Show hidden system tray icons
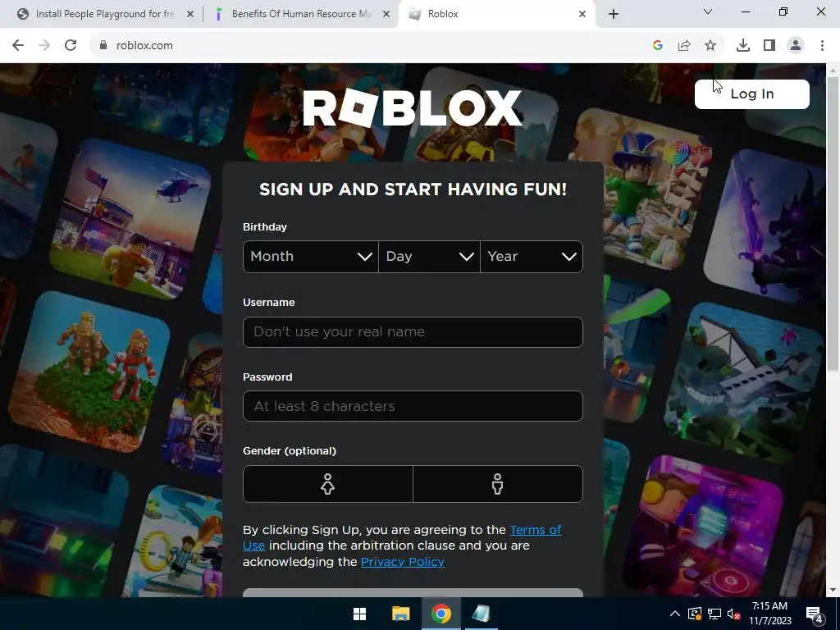Viewport: 840px width, 630px height. pos(675,614)
